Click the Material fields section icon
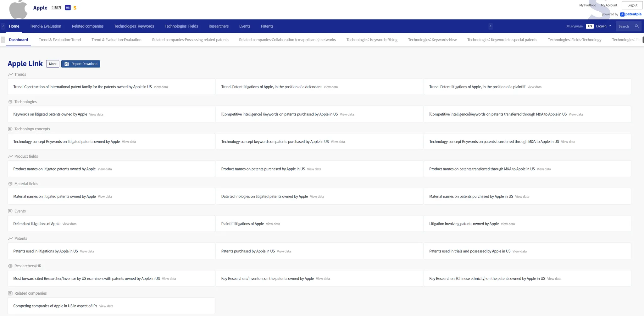The image size is (644, 316). coord(10,184)
